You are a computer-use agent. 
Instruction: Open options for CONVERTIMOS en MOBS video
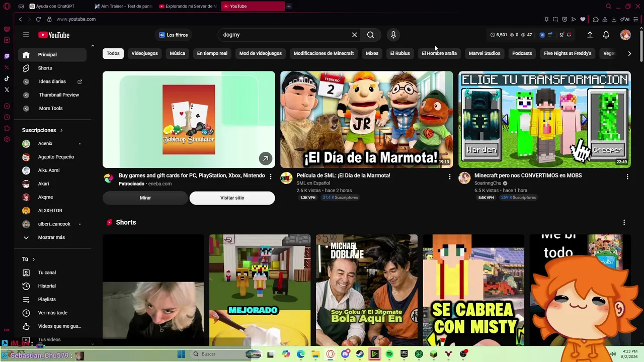point(627,176)
